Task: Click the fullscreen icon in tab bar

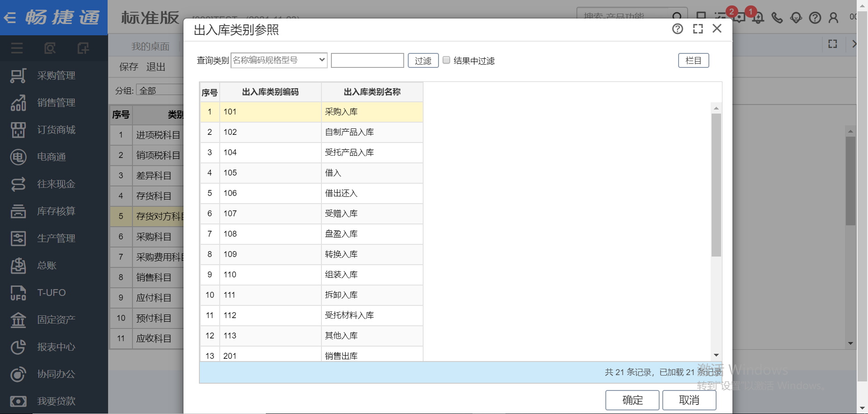Action: pyautogui.click(x=833, y=44)
